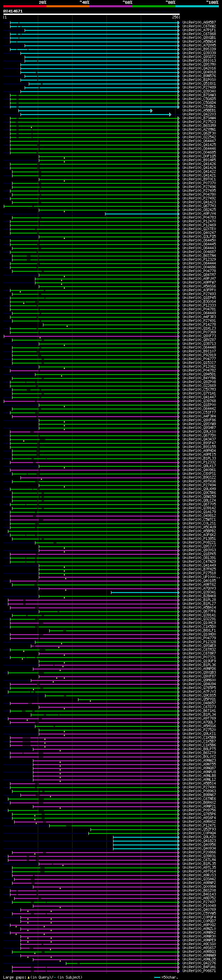
Task: Select hit label UniRef100_P27523
Action: tap(199, 122)
